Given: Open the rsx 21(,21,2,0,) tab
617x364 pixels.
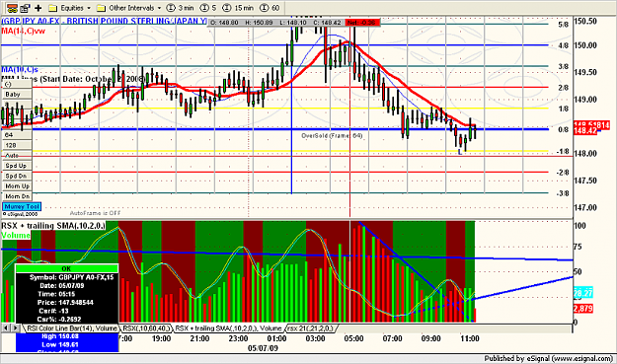Looking at the screenshot, I should click(x=310, y=328).
